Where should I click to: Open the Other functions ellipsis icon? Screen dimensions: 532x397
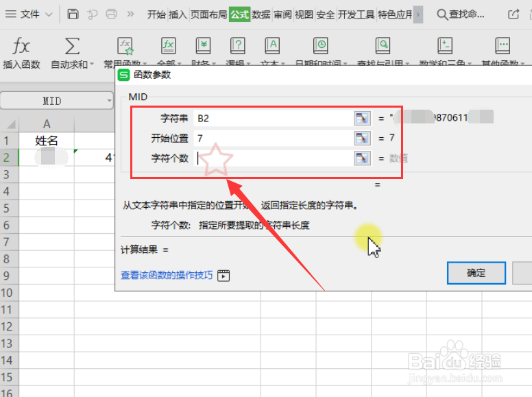[503, 46]
